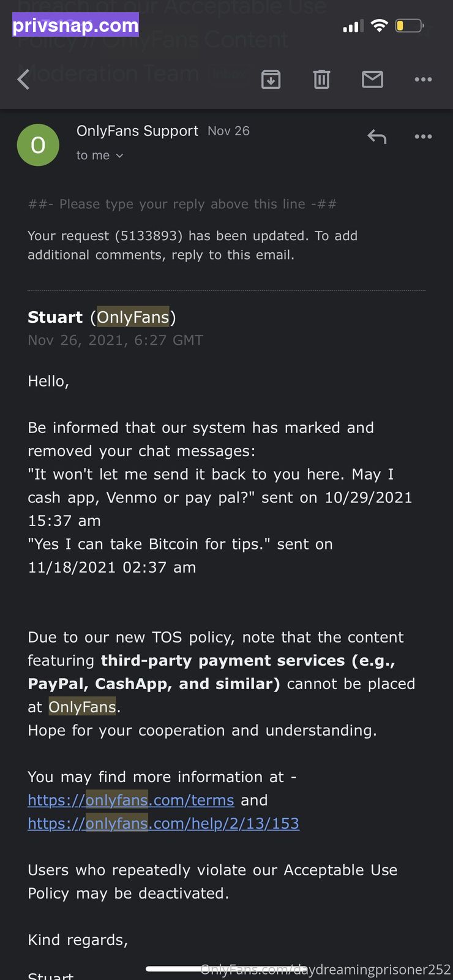Image resolution: width=453 pixels, height=980 pixels.
Task: Tap the Nov 26 date beside sender
Action: (x=228, y=131)
